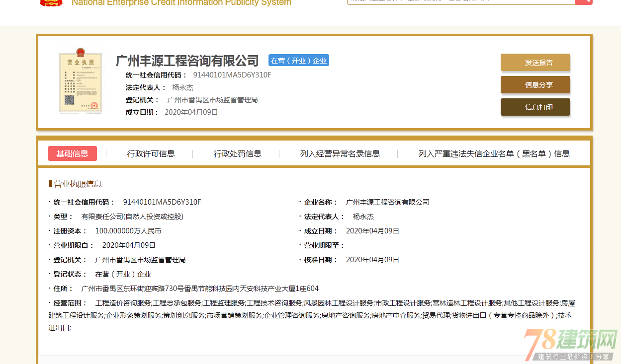Select credit code value under 营业执照信息
621x364 pixels.
coord(162,202)
